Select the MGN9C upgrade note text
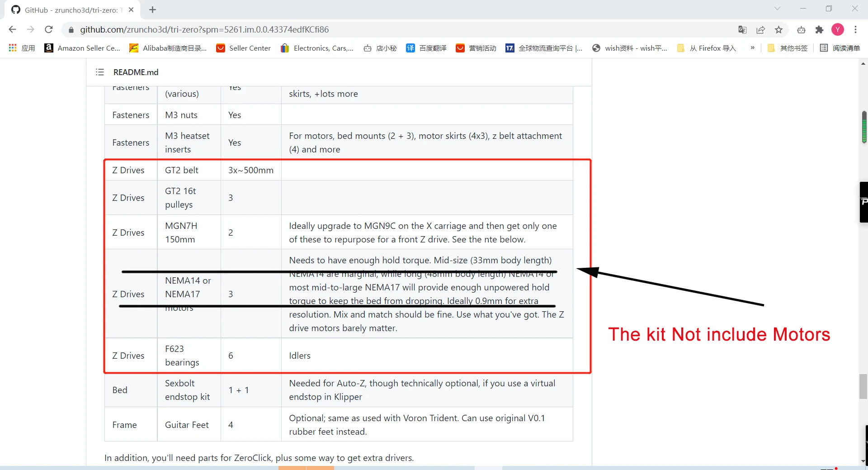 423,233
